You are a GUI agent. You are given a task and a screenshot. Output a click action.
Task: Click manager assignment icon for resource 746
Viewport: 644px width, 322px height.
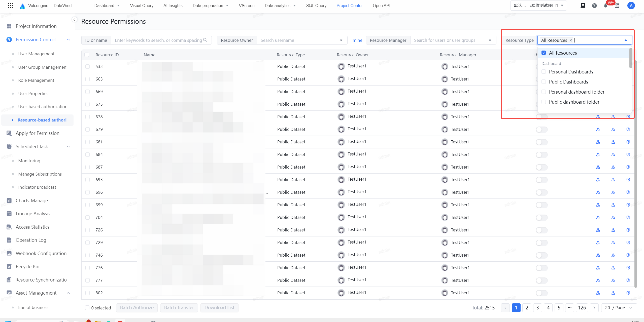click(613, 255)
